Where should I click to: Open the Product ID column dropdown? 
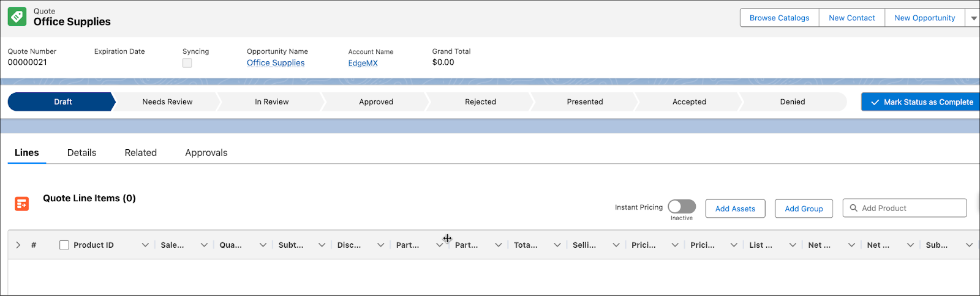[x=145, y=245]
